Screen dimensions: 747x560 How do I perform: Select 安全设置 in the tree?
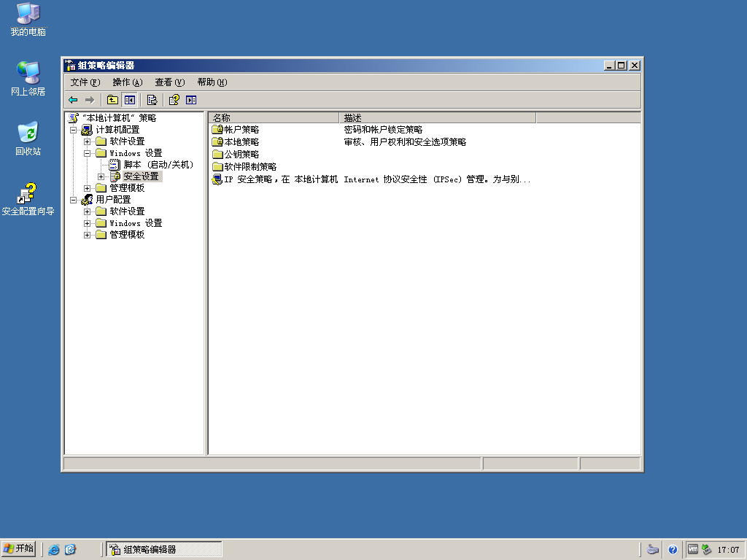pos(142,176)
